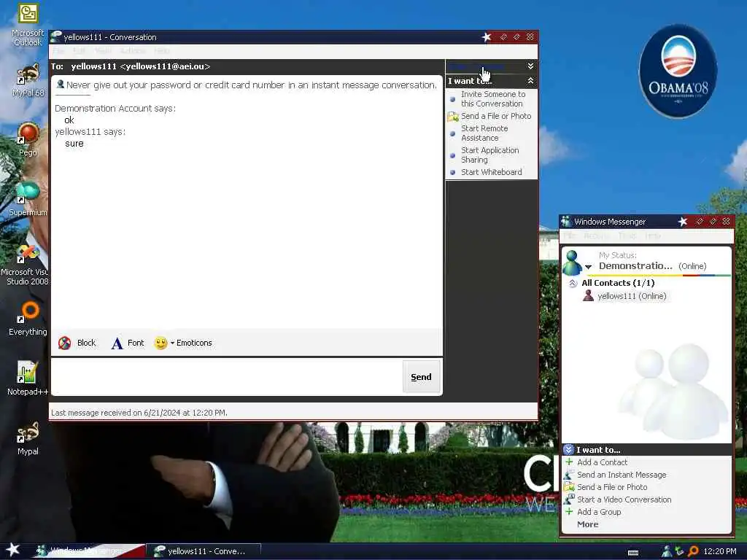Click the taskbar clock showing 12:20 PM
This screenshot has height=560, width=747.
point(720,551)
